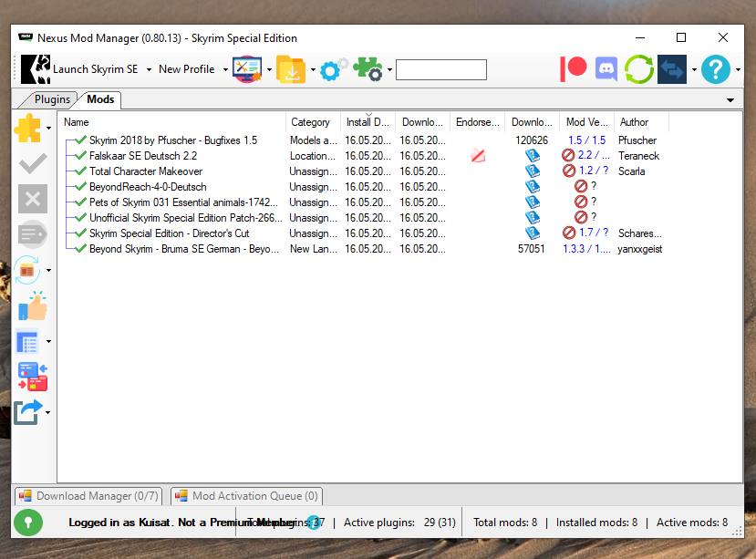Open the Discord link icon
Image resolution: width=756 pixels, height=559 pixels.
pyautogui.click(x=606, y=68)
